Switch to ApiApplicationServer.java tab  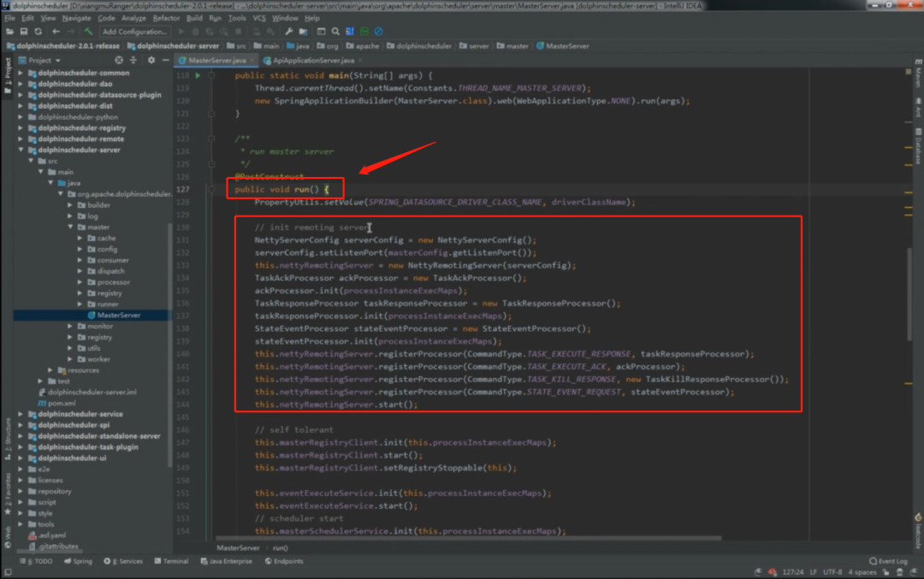pos(313,60)
